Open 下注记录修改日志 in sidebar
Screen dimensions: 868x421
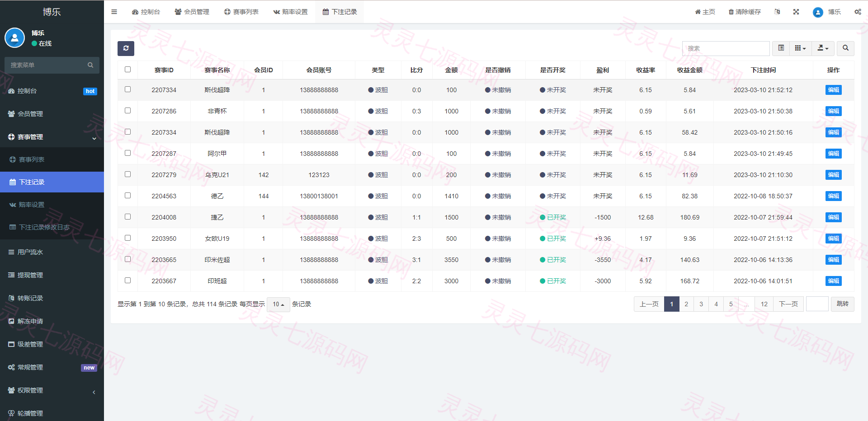(x=52, y=227)
